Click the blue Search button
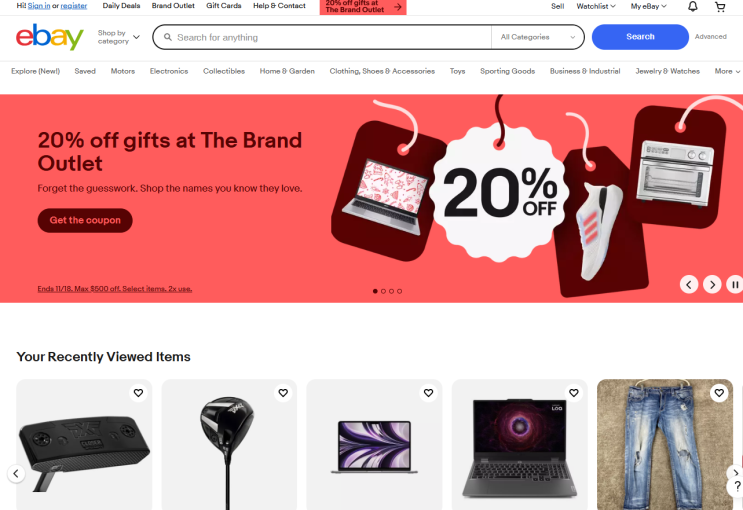The width and height of the screenshot is (743, 510). 640,37
